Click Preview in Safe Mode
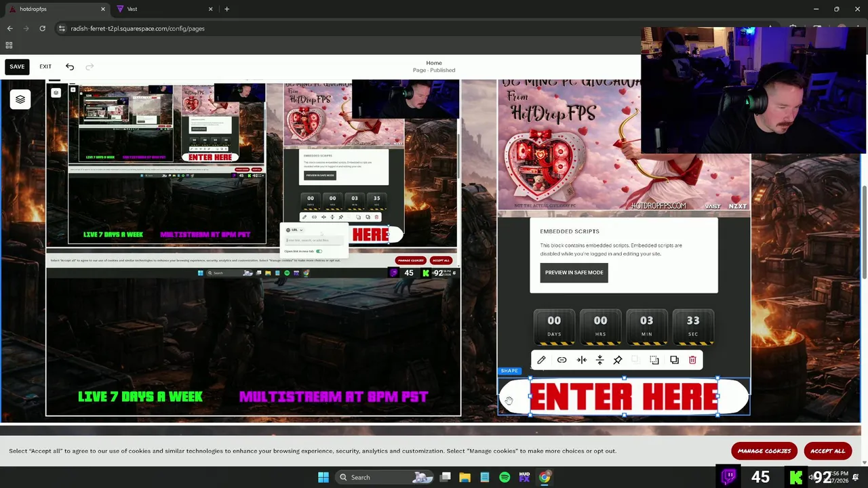 [x=574, y=272]
